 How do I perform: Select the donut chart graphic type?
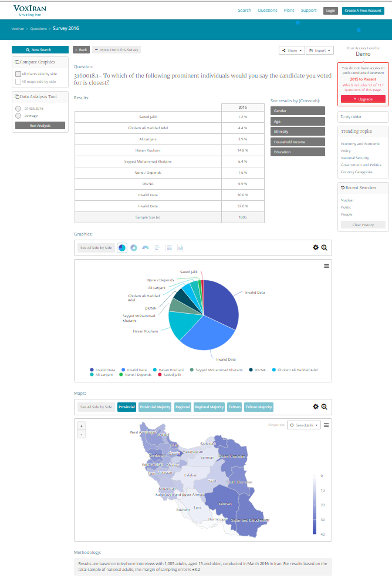(x=134, y=248)
